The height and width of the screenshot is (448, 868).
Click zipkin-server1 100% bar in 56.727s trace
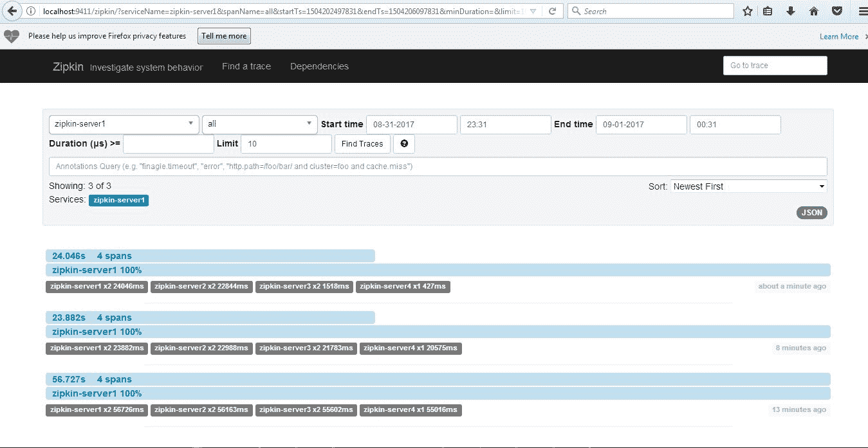point(438,393)
